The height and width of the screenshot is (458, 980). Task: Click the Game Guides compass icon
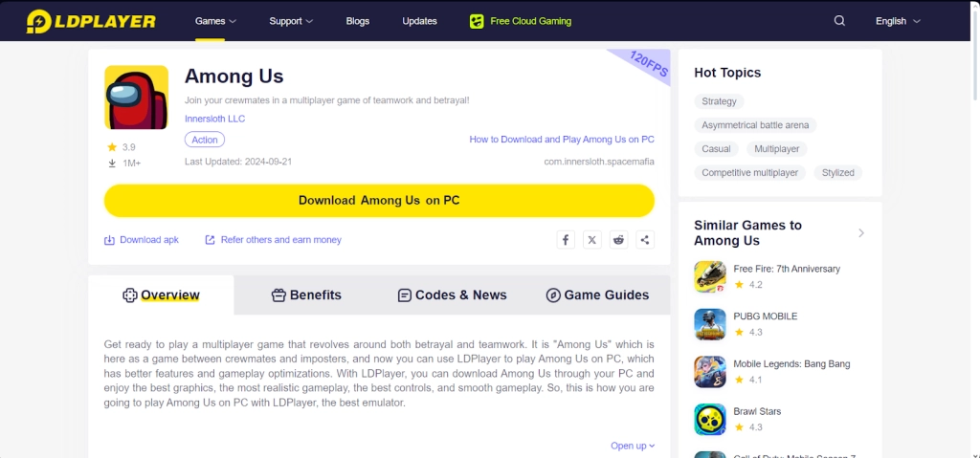[x=553, y=294]
